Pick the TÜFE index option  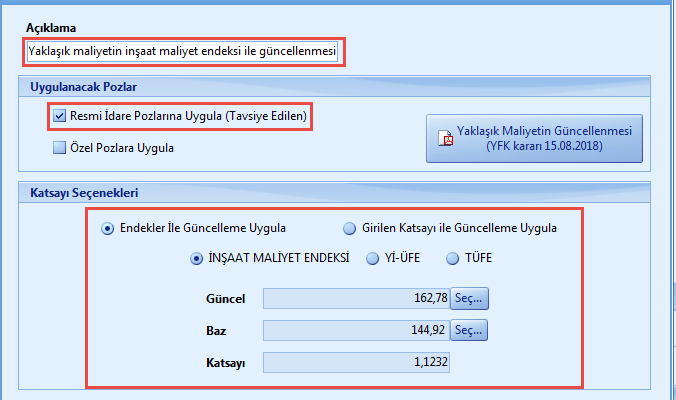pos(451,258)
